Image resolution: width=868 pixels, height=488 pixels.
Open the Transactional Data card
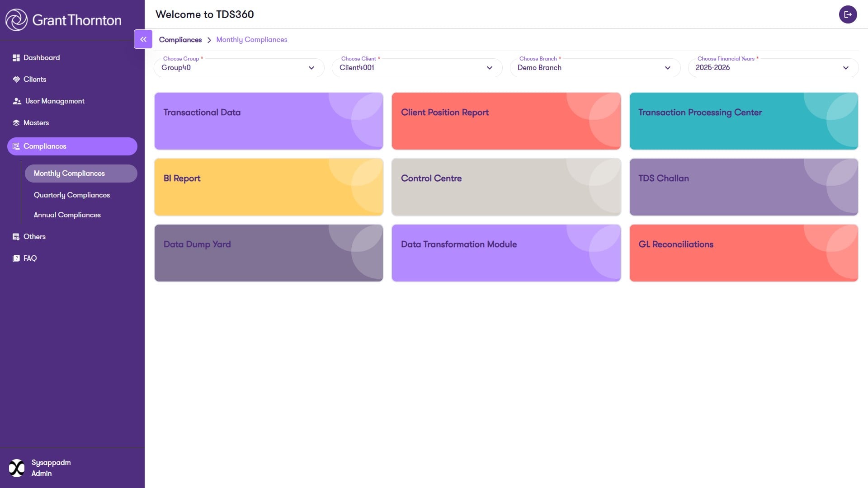pyautogui.click(x=269, y=121)
